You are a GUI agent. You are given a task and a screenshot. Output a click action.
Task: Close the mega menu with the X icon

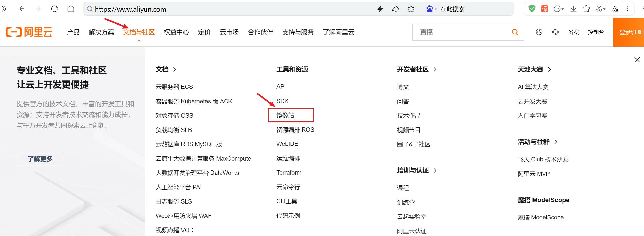637,60
